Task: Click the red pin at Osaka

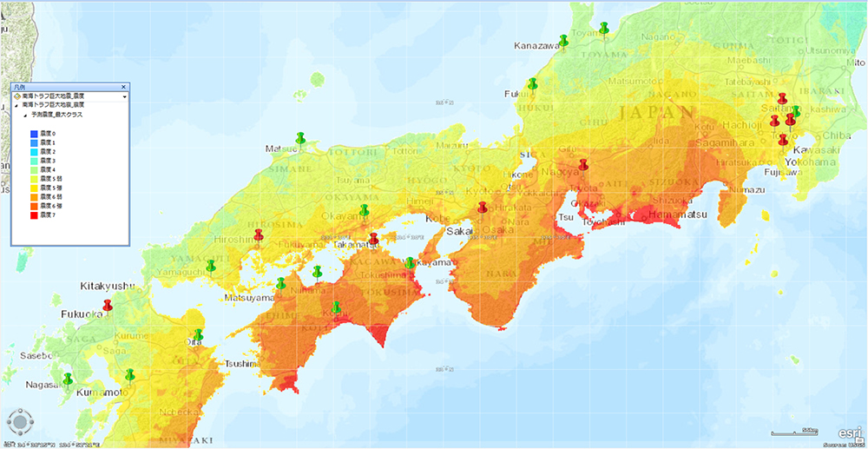Action: click(482, 207)
